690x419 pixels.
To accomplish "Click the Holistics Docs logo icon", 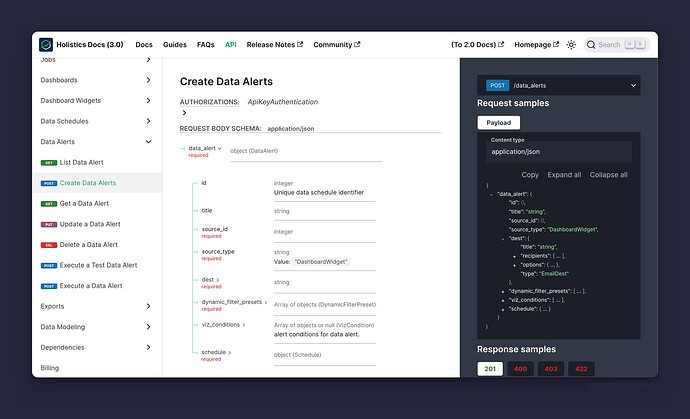I will pyautogui.click(x=46, y=44).
